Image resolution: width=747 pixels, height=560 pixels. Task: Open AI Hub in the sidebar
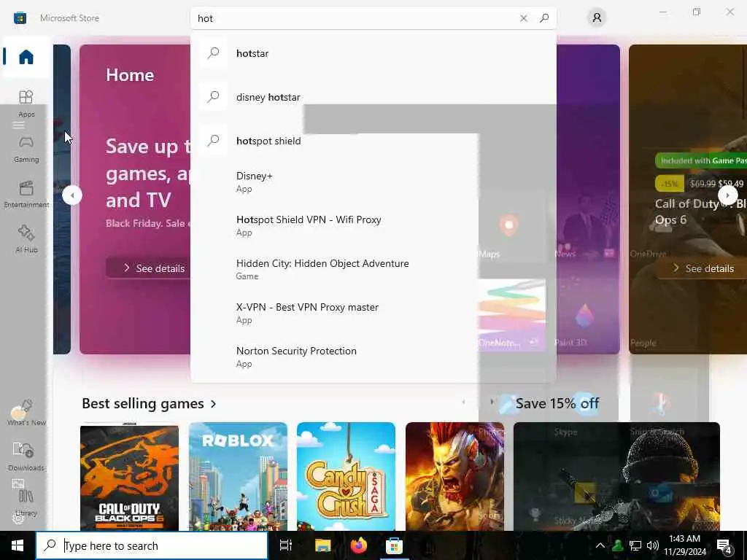(26, 239)
